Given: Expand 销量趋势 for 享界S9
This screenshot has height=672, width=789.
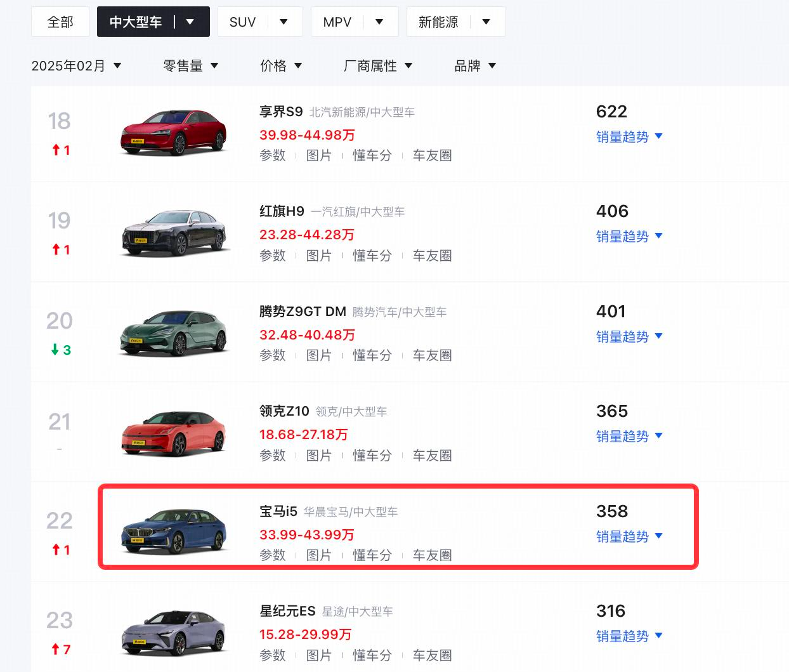Looking at the screenshot, I should [629, 136].
